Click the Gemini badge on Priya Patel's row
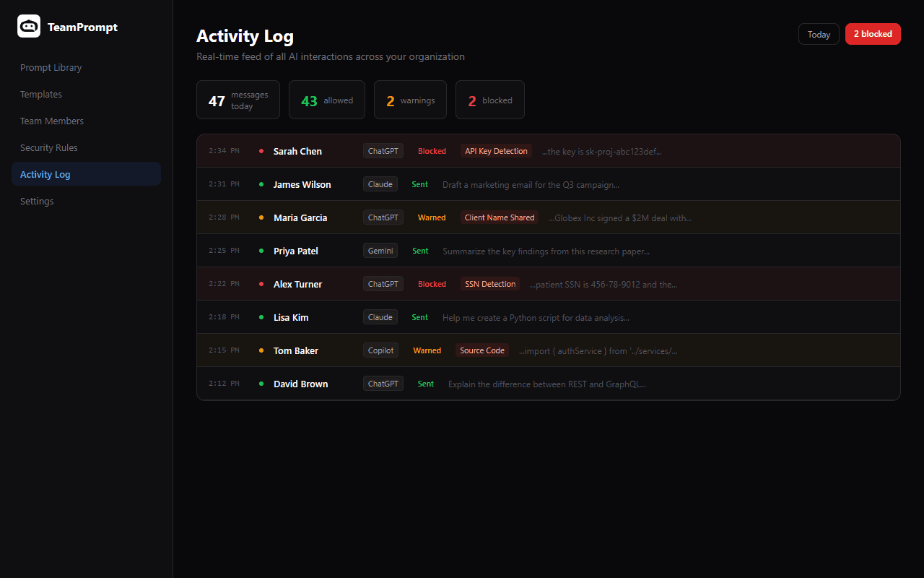This screenshot has height=578, width=924. click(x=380, y=250)
